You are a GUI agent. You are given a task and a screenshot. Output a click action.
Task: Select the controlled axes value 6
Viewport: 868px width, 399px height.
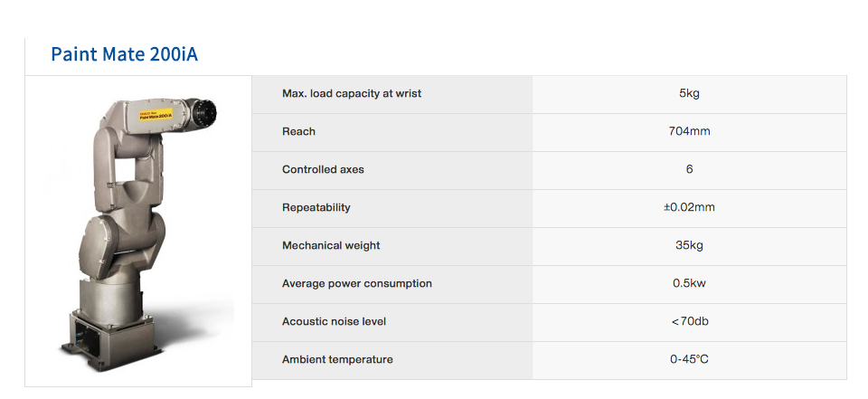click(x=689, y=169)
